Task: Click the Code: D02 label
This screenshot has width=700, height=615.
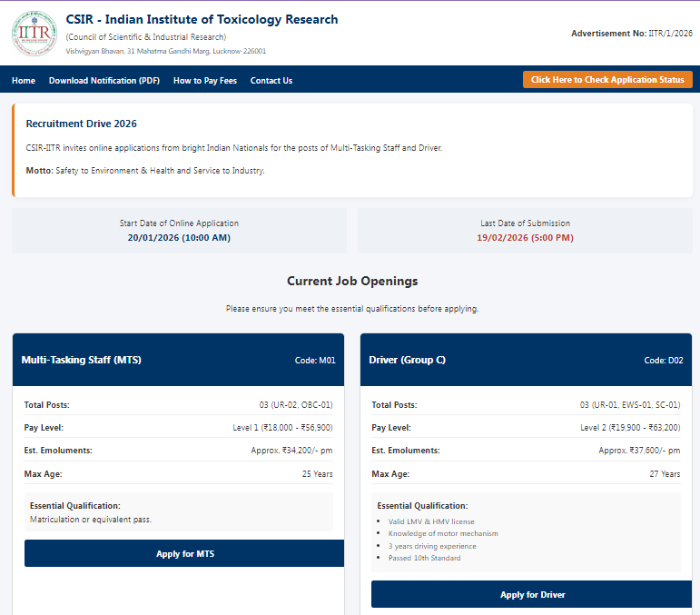Action: [664, 361]
